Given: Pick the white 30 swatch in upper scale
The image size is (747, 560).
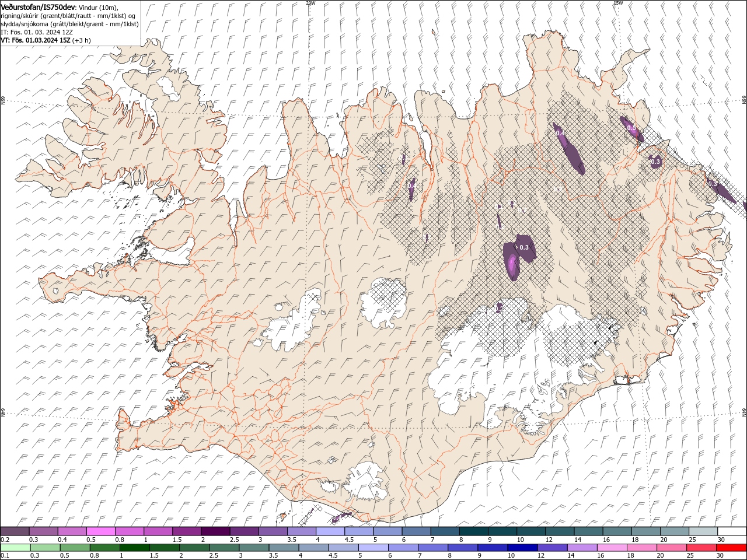Looking at the screenshot, I should tap(732, 531).
